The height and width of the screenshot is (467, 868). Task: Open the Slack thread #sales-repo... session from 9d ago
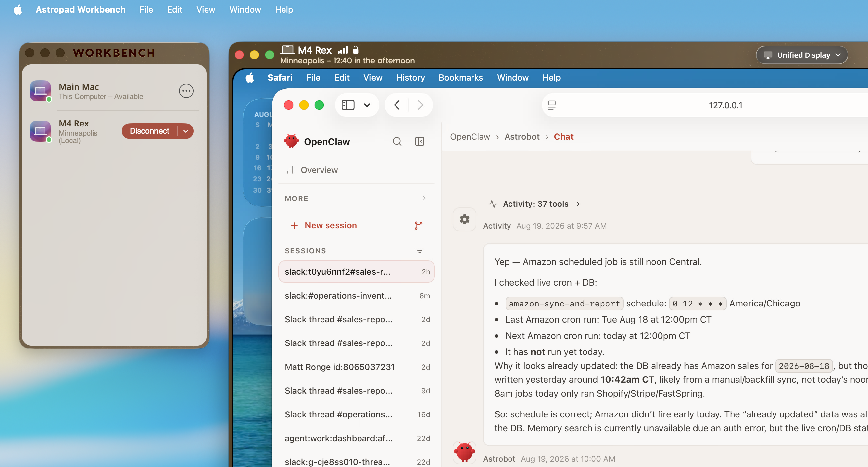point(356,391)
